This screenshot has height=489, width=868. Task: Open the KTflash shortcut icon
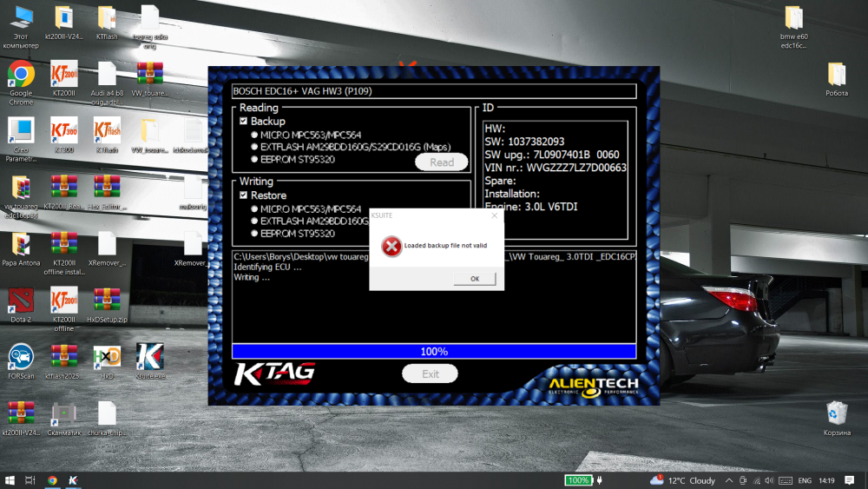tap(107, 135)
